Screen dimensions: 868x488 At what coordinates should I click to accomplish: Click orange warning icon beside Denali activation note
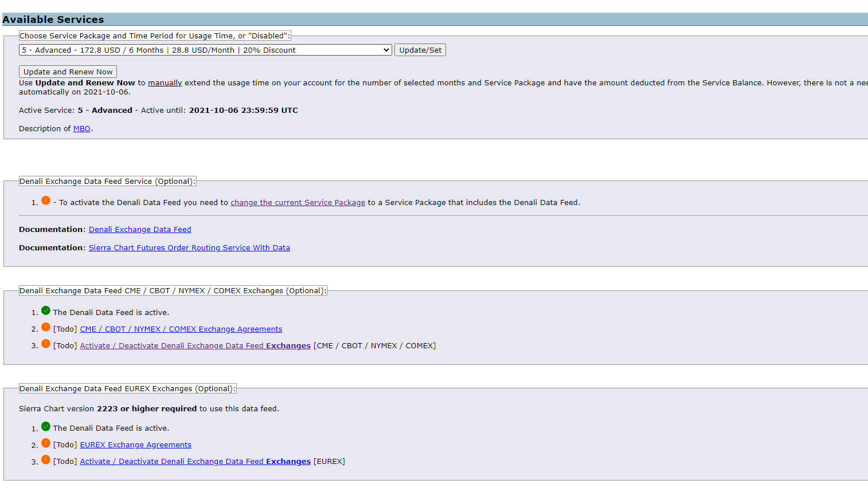pos(46,200)
